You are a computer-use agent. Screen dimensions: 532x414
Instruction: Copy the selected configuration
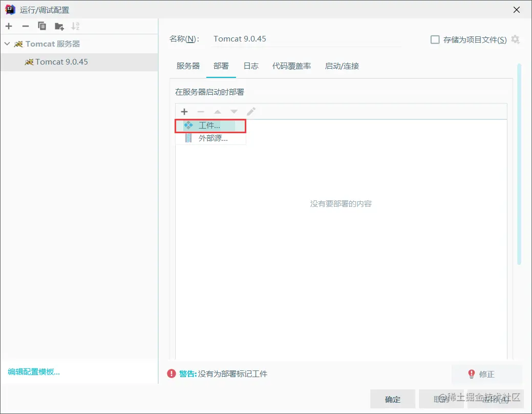pyautogui.click(x=42, y=26)
